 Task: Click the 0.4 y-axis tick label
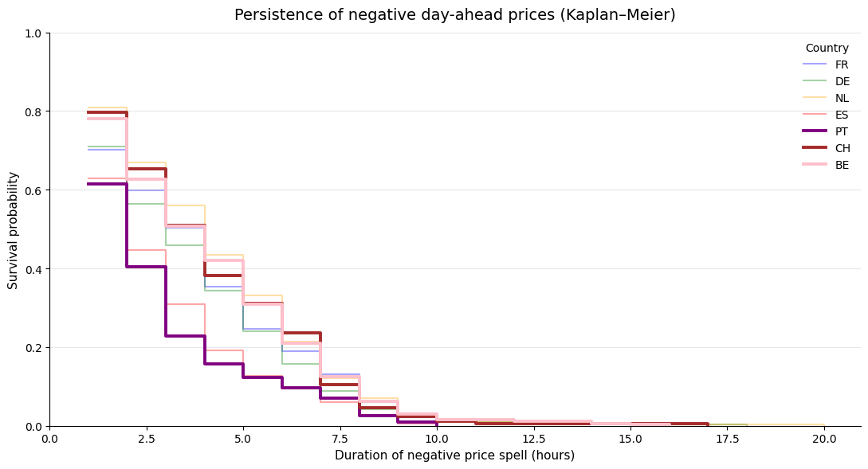coord(33,269)
